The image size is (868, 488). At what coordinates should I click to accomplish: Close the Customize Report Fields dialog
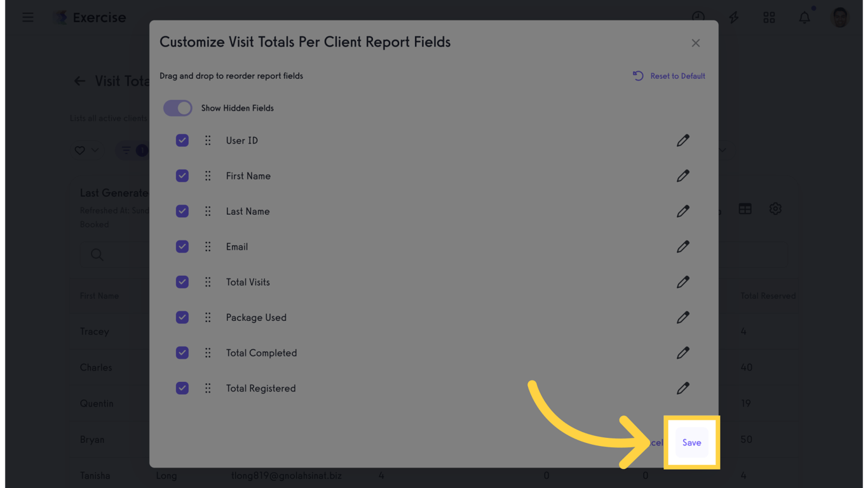(696, 43)
